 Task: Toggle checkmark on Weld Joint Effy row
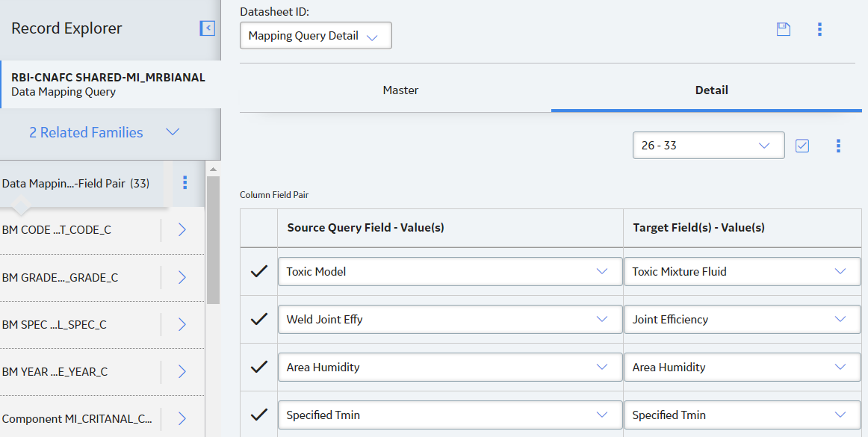tap(259, 319)
